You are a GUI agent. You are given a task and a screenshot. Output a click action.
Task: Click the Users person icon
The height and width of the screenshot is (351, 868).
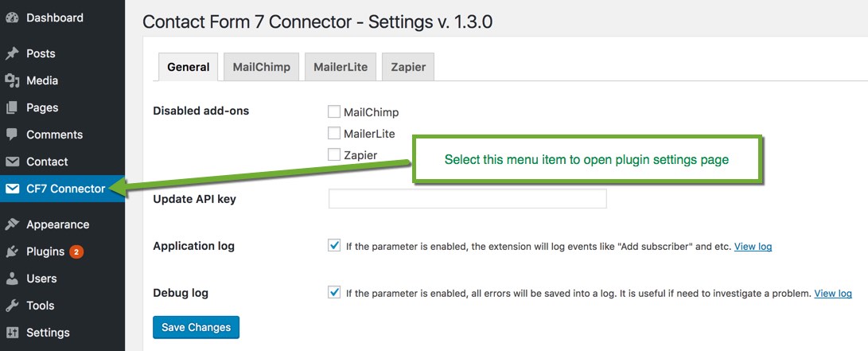coord(12,279)
